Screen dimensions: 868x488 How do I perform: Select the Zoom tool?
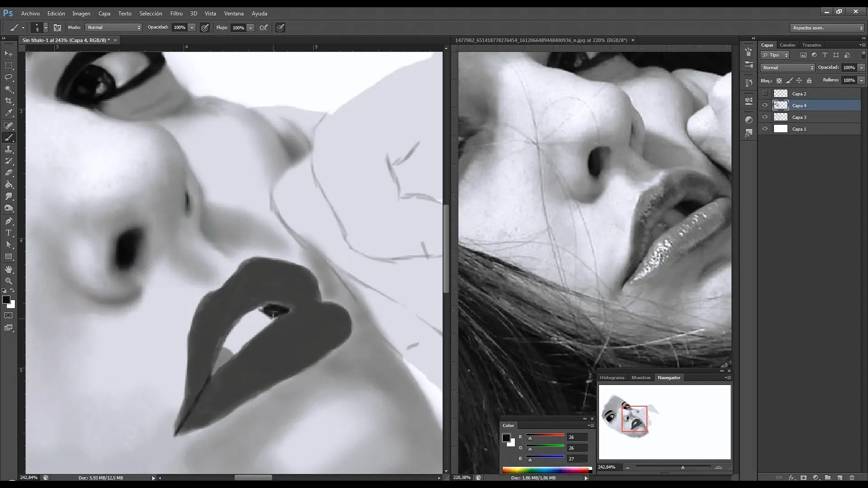click(9, 281)
